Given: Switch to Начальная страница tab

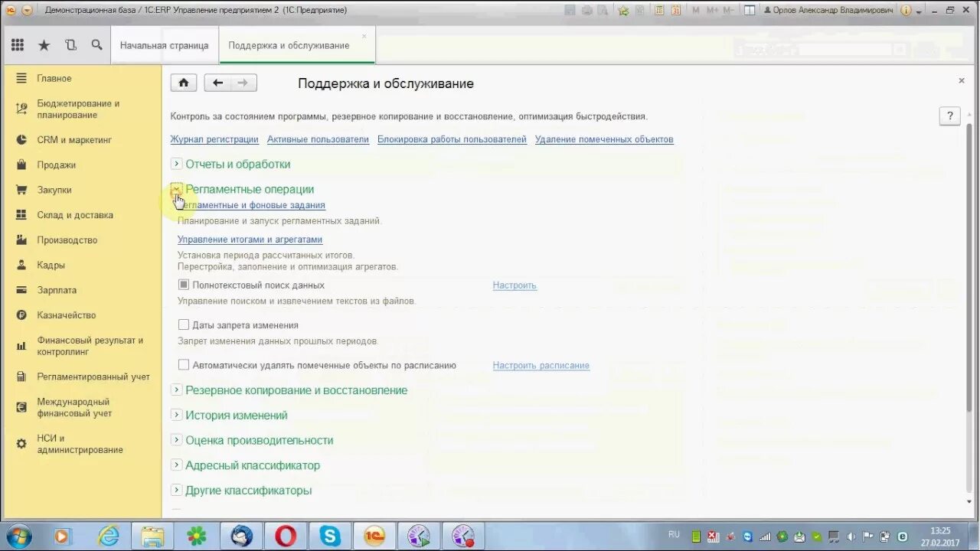Looking at the screenshot, I should 164,45.
